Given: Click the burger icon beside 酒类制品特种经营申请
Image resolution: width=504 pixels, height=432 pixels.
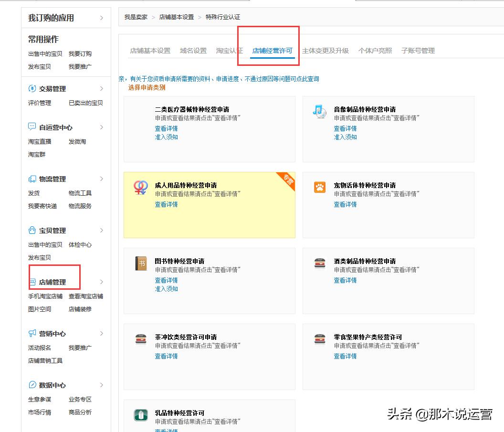Looking at the screenshot, I should 320,263.
